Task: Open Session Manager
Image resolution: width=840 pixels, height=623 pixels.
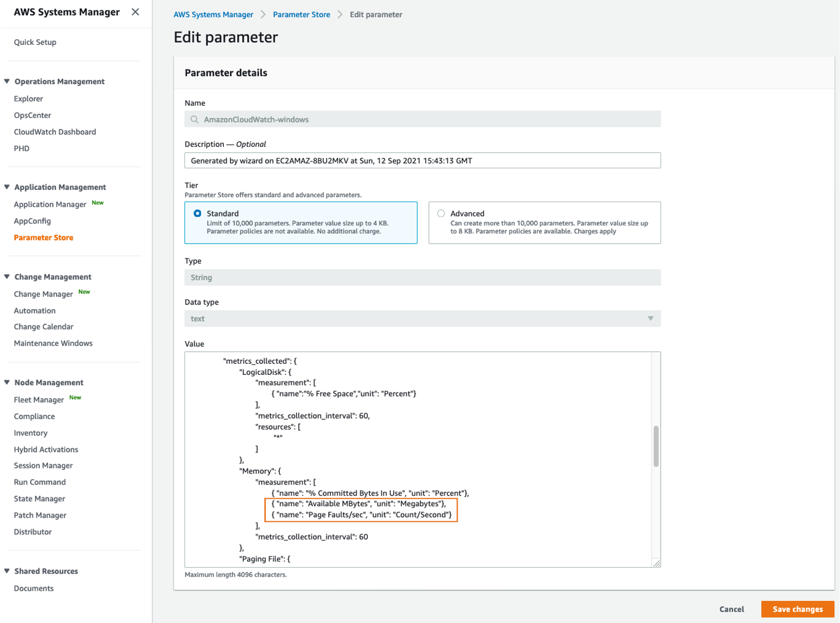Action: point(43,466)
